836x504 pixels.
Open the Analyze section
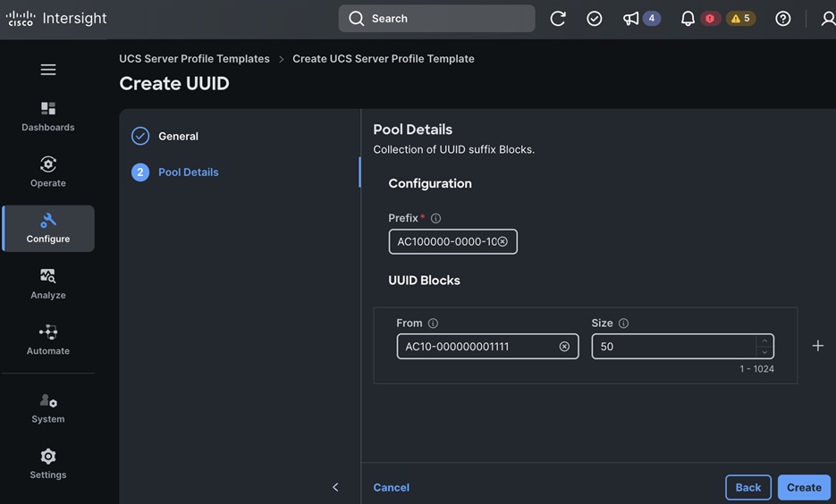[48, 284]
